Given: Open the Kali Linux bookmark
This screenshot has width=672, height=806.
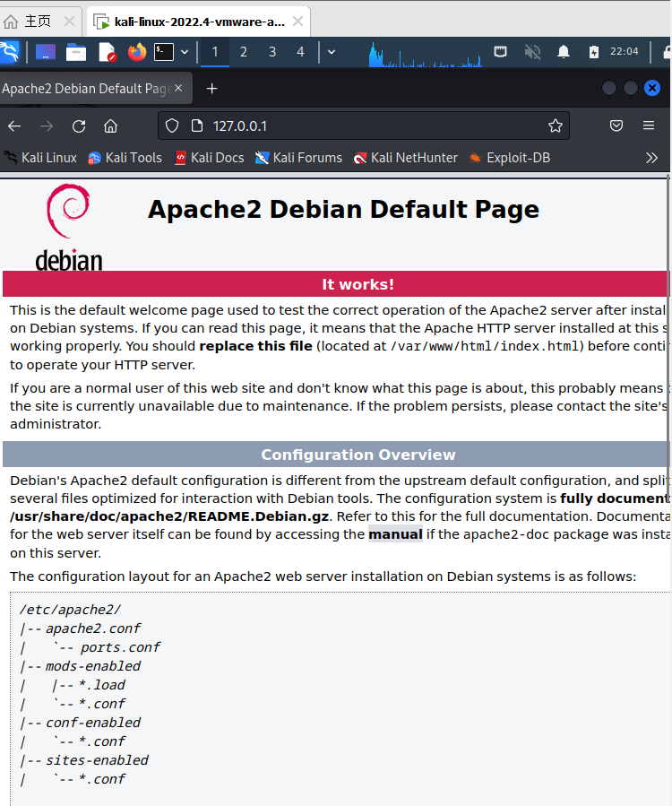Looking at the screenshot, I should (40, 158).
